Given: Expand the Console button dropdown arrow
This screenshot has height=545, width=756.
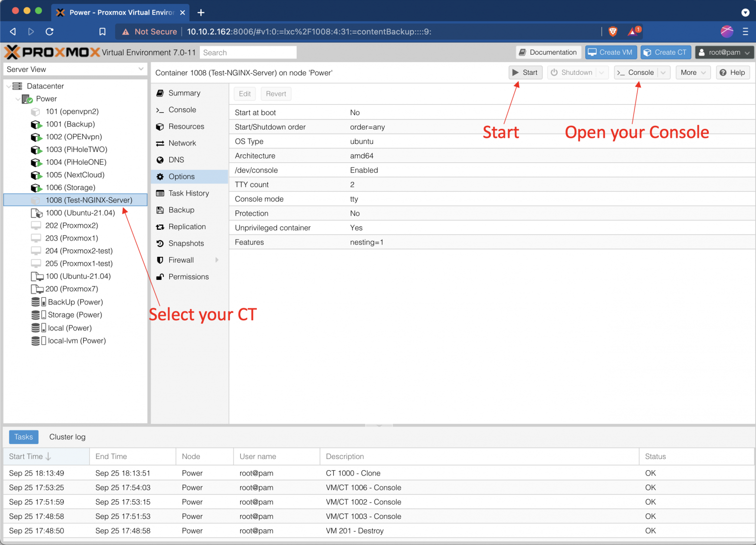Looking at the screenshot, I should [663, 73].
